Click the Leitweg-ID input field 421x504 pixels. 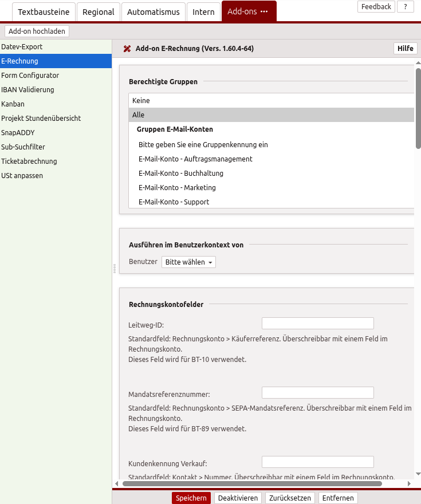click(317, 324)
